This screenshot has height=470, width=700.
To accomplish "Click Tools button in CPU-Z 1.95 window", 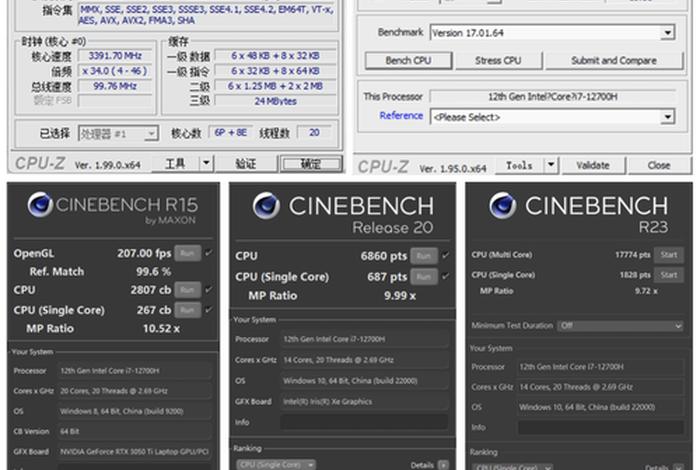I will tap(519, 166).
